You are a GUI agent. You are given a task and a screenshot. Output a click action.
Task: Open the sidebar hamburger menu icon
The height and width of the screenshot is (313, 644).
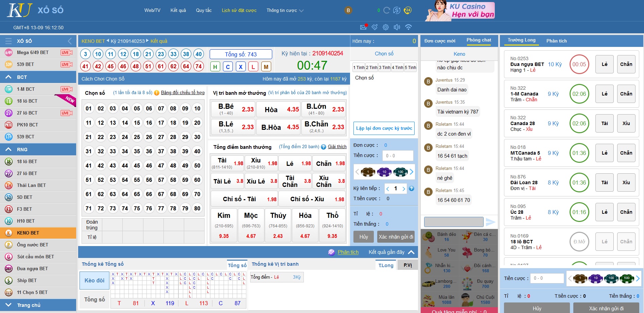coord(8,41)
